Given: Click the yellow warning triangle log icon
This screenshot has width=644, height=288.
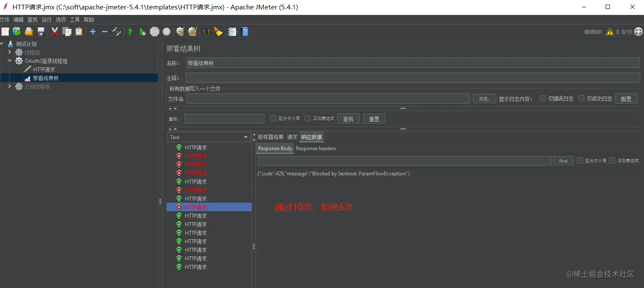Looking at the screenshot, I should [610, 32].
